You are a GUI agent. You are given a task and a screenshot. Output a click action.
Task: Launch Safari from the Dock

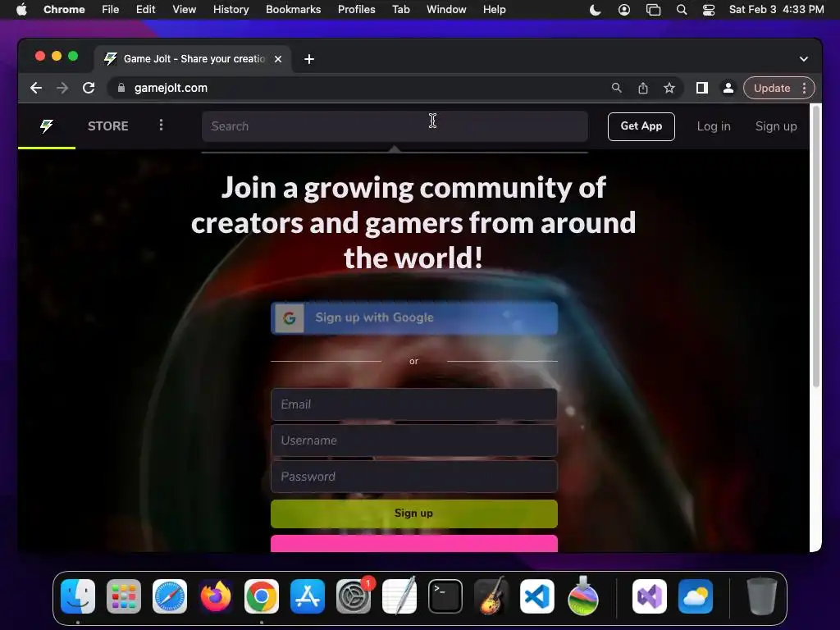point(170,596)
